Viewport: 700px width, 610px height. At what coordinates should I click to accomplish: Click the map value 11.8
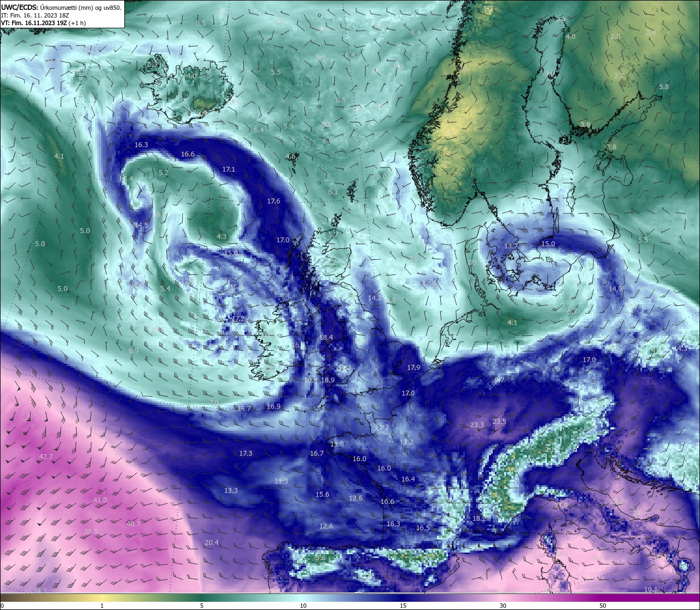pos(337,444)
